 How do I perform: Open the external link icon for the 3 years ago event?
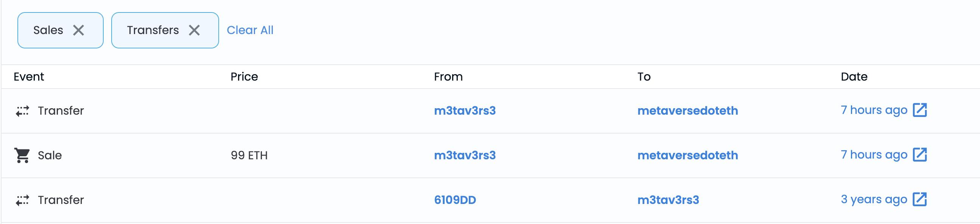click(921, 199)
